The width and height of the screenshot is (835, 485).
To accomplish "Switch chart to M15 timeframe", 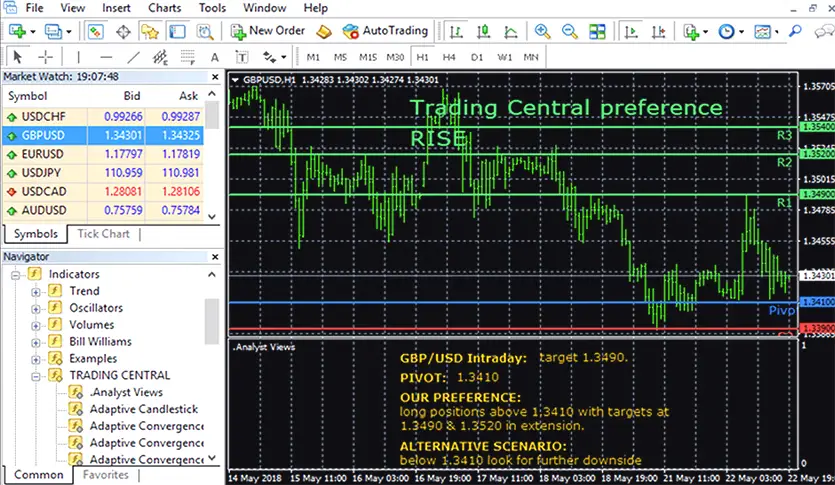I will [367, 57].
